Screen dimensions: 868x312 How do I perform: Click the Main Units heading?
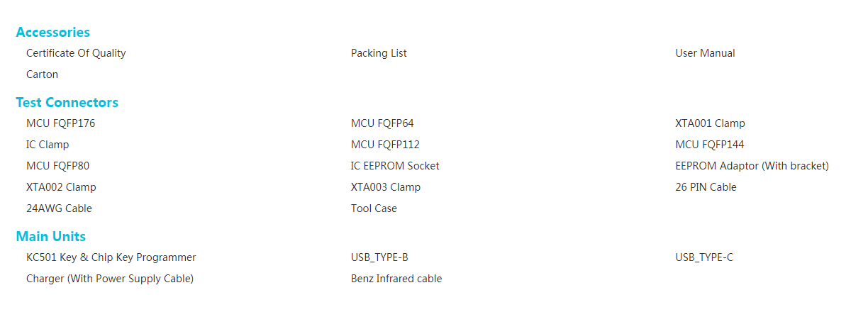click(x=51, y=236)
